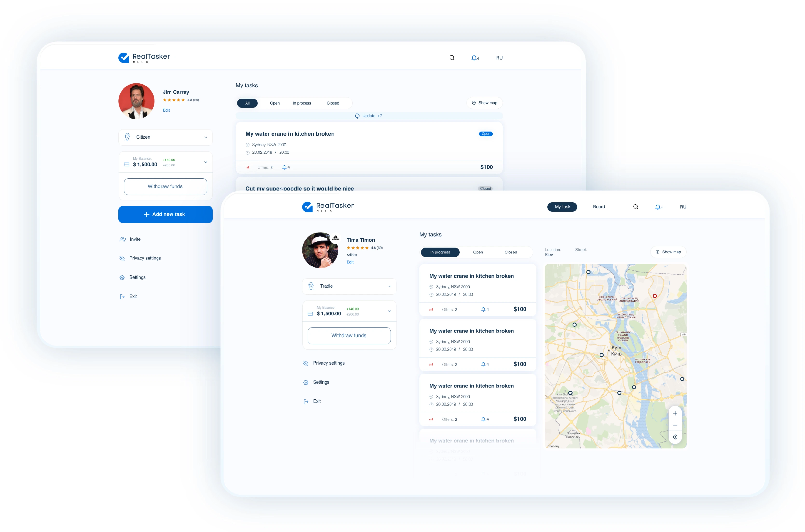Switch to the Board tab
The image size is (805, 532).
point(599,207)
